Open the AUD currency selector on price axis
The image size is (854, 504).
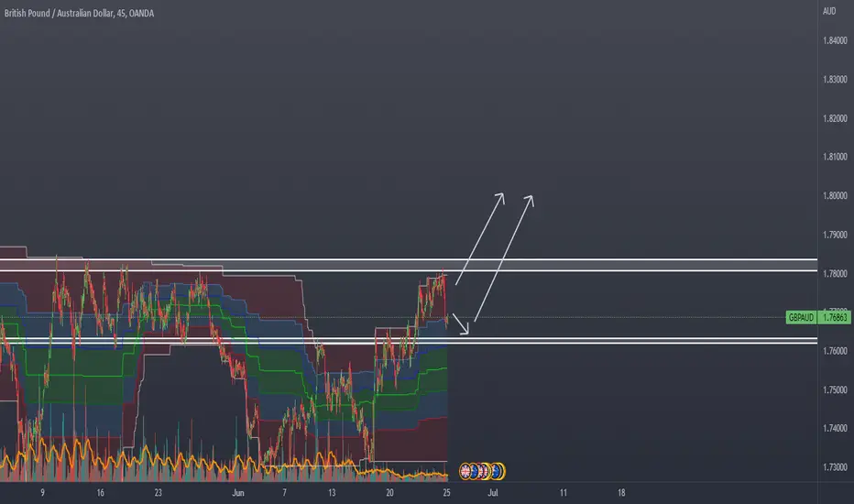pos(829,11)
